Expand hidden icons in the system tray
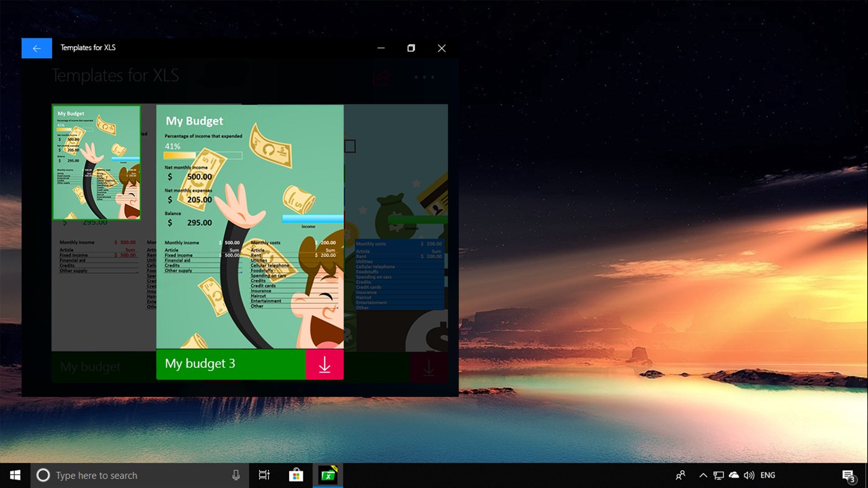 703,474
